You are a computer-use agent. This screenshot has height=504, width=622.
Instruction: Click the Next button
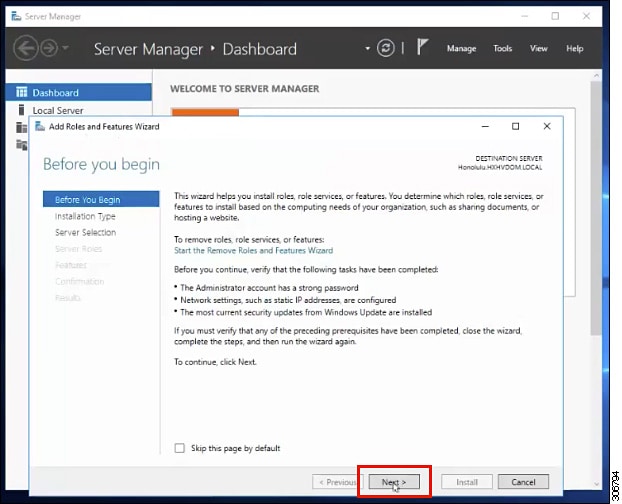(x=394, y=482)
